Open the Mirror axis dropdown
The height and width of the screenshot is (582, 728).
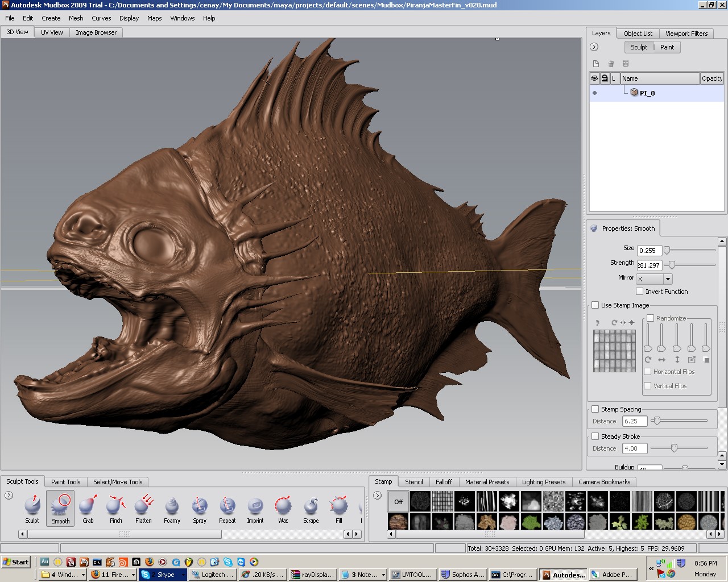[x=664, y=279]
